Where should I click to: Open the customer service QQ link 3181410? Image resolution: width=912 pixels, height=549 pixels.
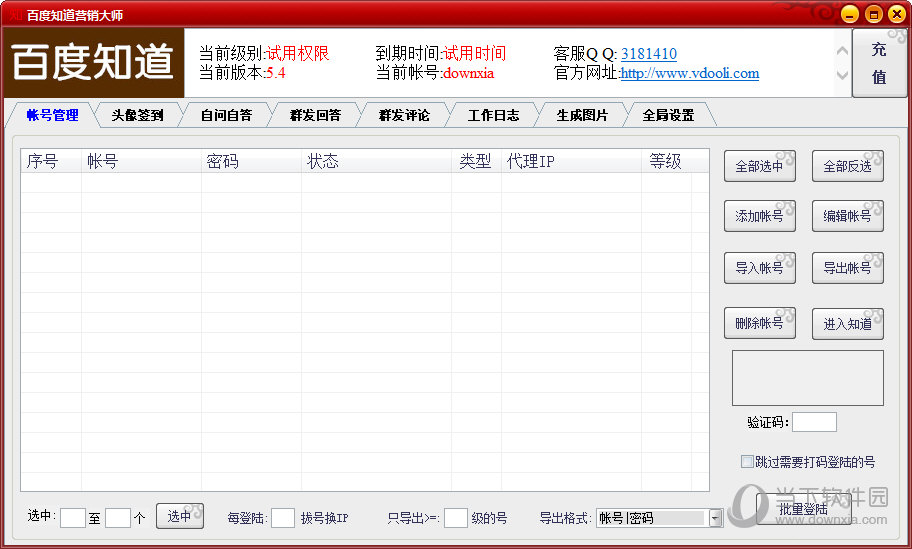point(649,54)
